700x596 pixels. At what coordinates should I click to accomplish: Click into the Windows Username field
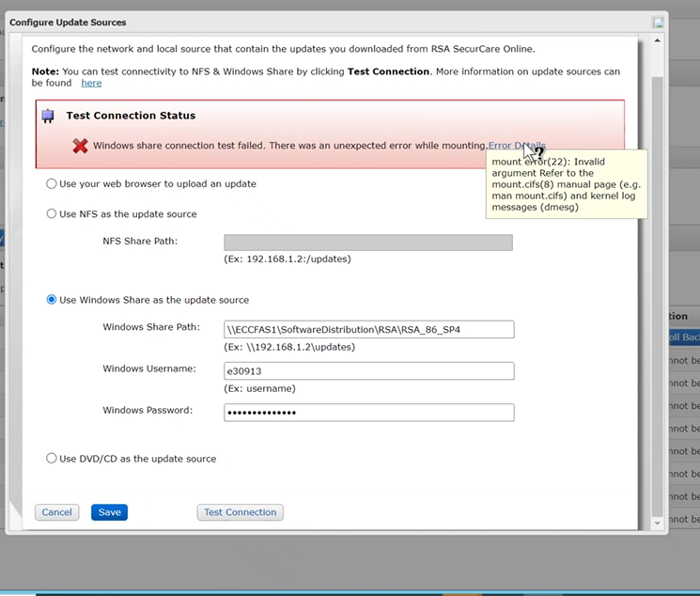(x=368, y=371)
